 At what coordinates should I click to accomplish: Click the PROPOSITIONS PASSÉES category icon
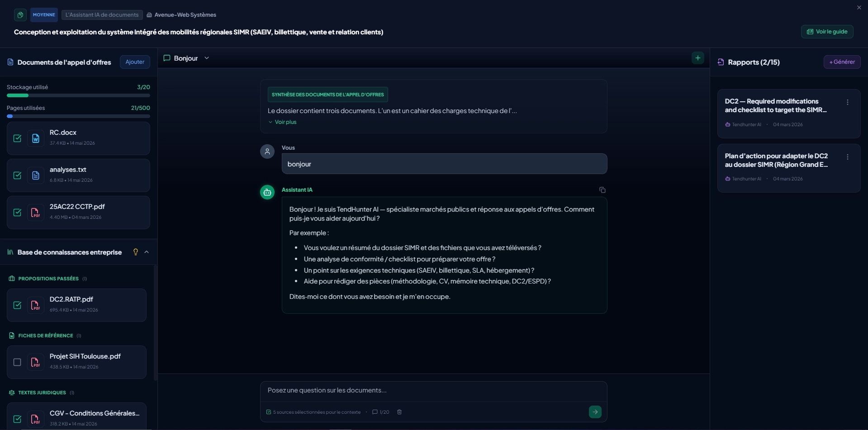[12, 279]
